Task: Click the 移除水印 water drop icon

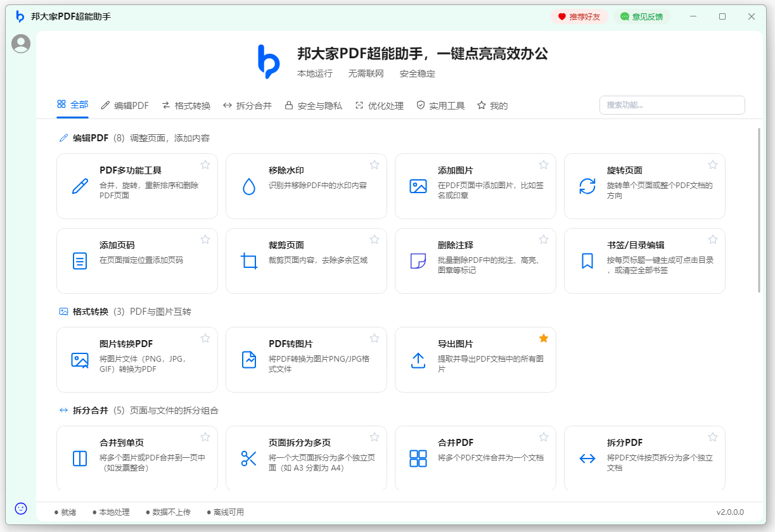Action: tap(249, 186)
